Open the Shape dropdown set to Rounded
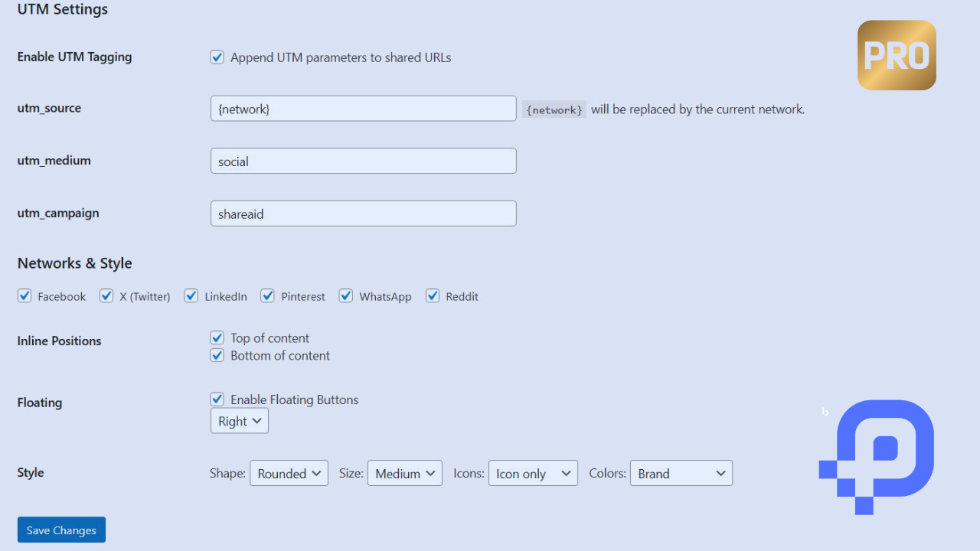The width and height of the screenshot is (980, 551). [x=289, y=473]
